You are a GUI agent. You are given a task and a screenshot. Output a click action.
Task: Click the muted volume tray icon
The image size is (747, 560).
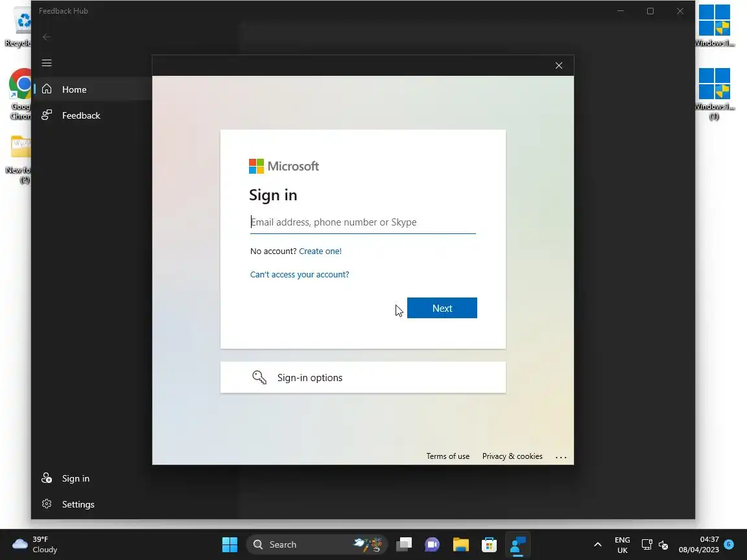click(x=663, y=544)
